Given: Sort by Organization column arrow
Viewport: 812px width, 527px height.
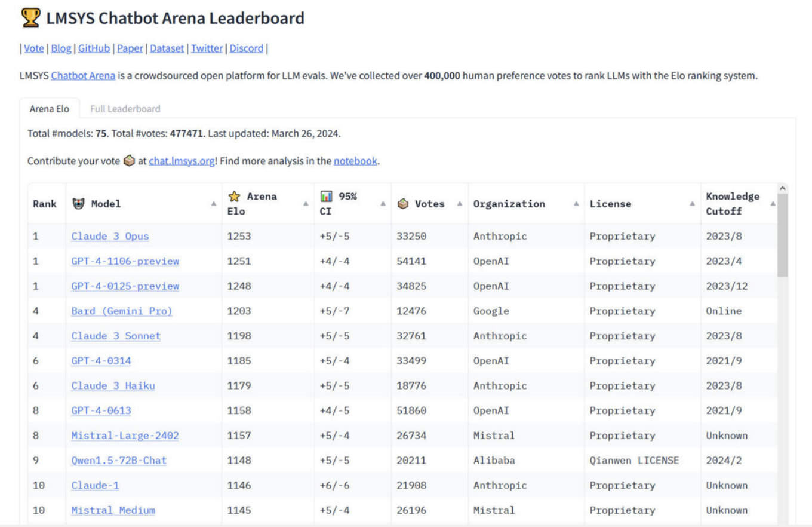Looking at the screenshot, I should pos(576,204).
